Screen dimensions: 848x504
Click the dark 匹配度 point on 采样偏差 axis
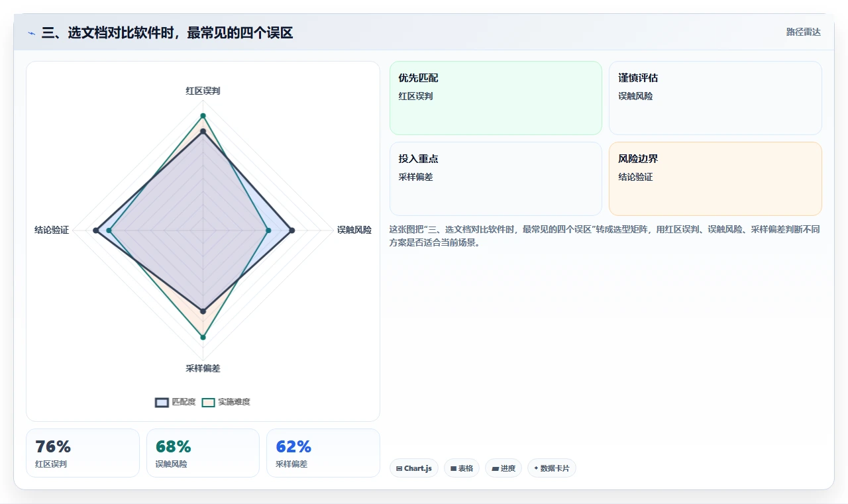click(x=203, y=311)
